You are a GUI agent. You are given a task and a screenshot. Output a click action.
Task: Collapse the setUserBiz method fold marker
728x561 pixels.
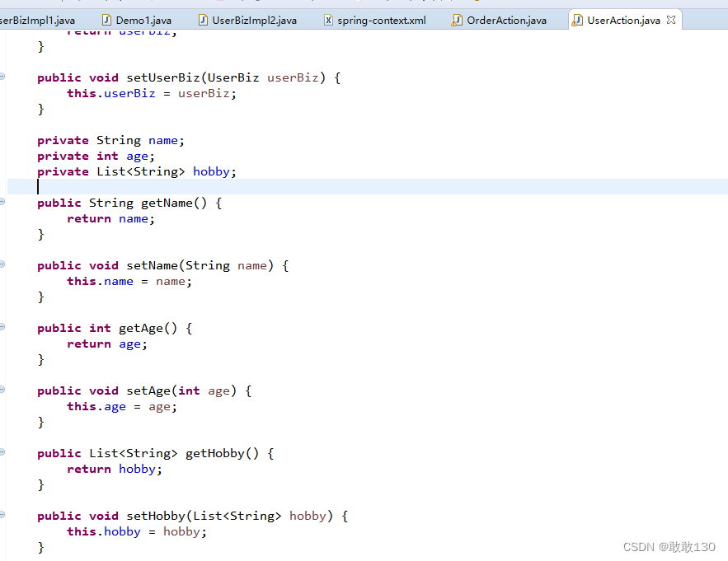coord(2,77)
